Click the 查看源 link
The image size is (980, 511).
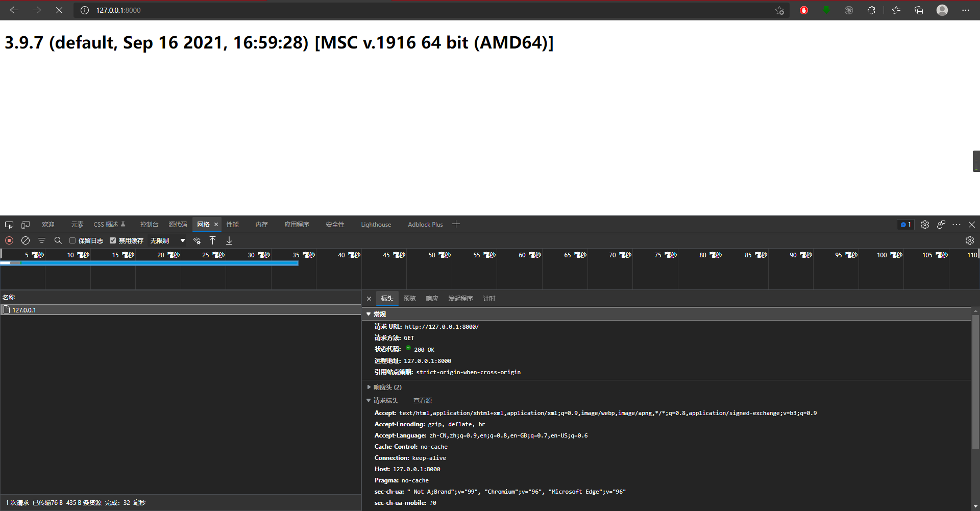pos(423,401)
